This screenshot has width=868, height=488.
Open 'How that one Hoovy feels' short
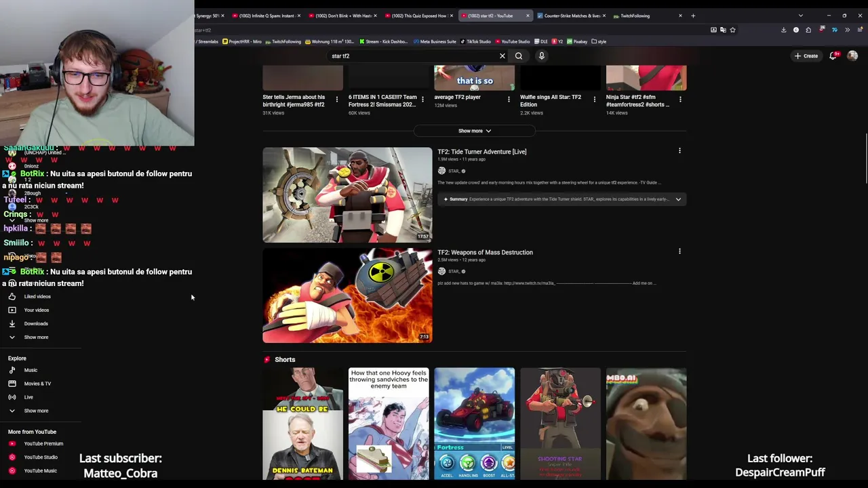pyautogui.click(x=389, y=424)
